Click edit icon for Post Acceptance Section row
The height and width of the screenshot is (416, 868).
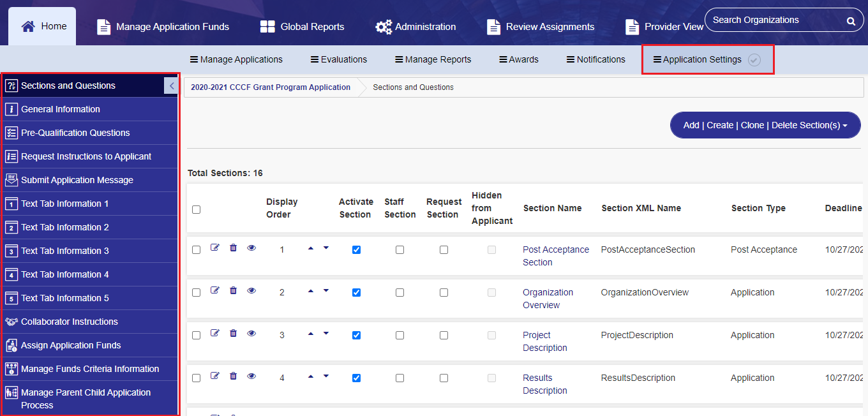tap(215, 248)
